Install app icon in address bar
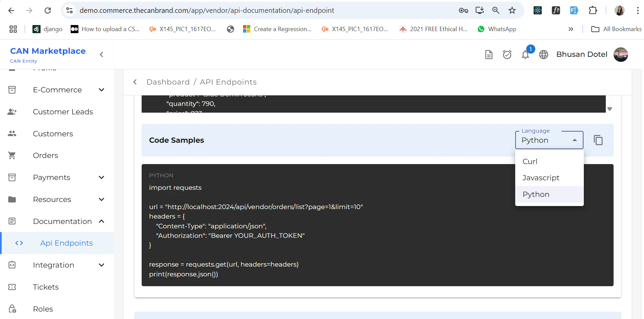The image size is (644, 319). point(480,10)
